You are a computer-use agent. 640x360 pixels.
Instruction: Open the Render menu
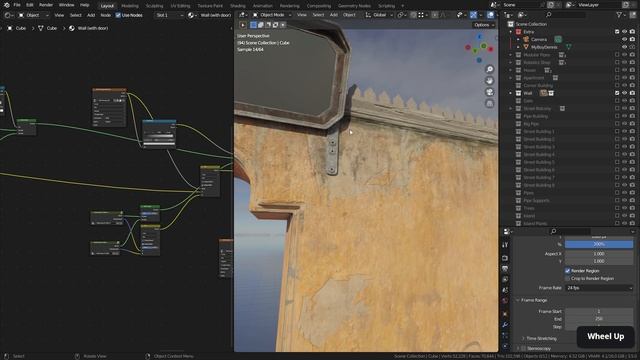(46, 5)
